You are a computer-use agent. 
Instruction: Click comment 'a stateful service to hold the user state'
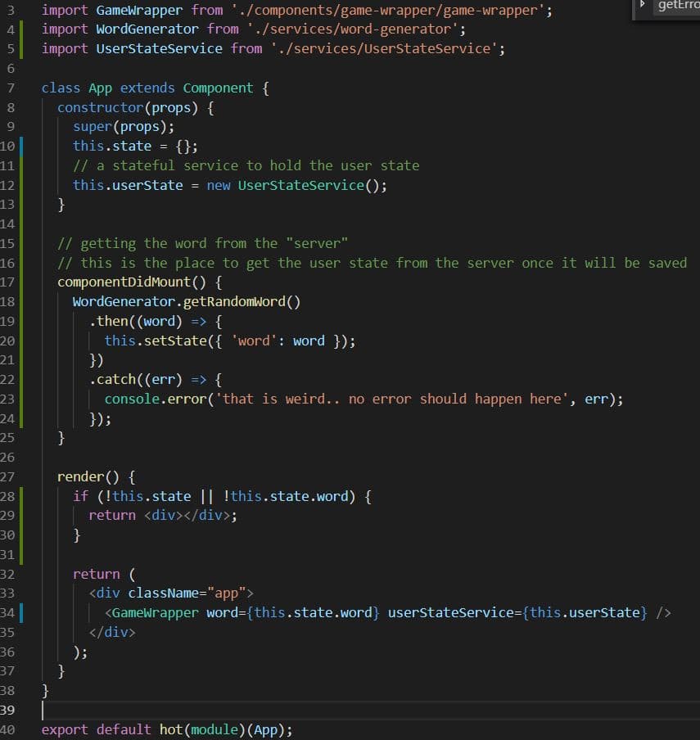(258, 165)
